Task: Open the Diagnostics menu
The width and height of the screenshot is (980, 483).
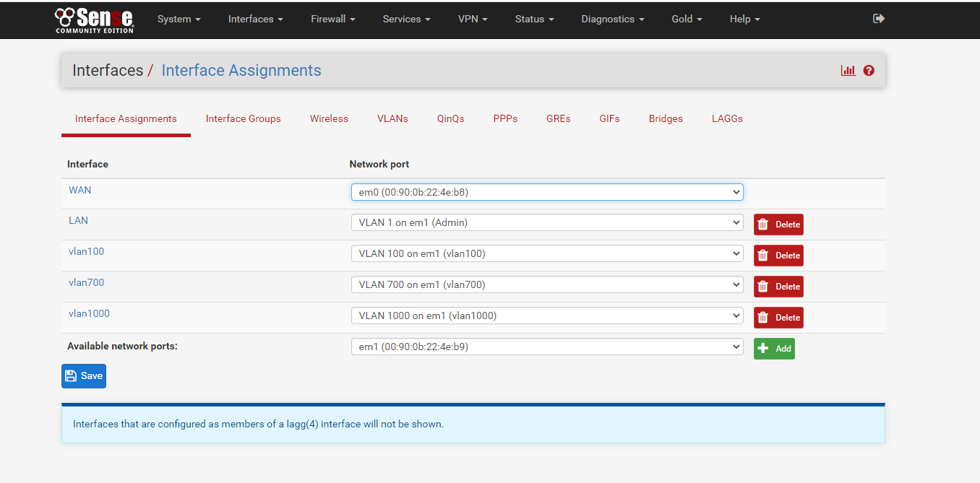Action: click(612, 19)
